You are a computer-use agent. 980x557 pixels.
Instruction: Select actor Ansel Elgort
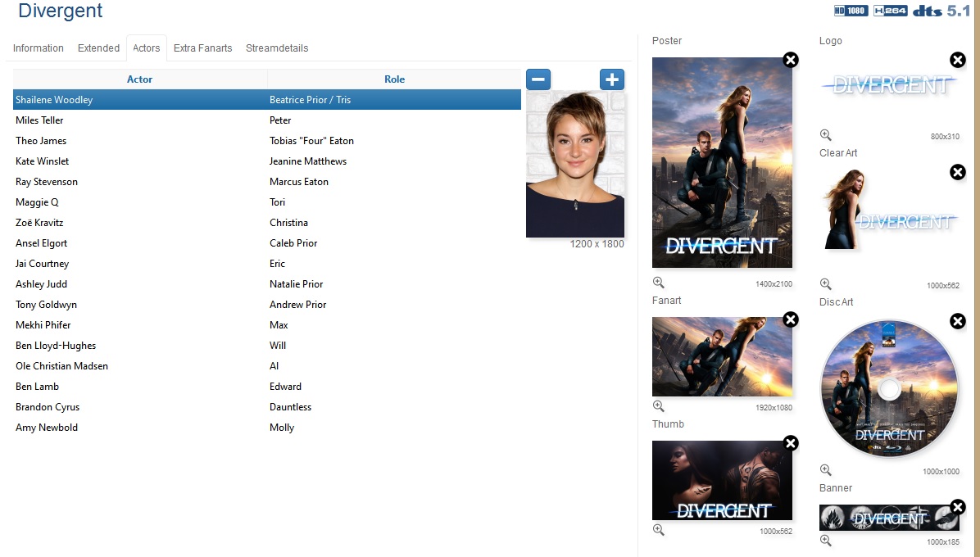(41, 243)
